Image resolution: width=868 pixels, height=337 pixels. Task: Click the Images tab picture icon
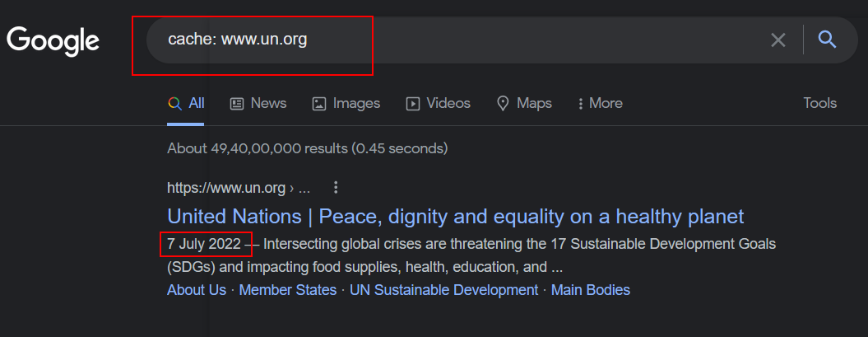(319, 104)
